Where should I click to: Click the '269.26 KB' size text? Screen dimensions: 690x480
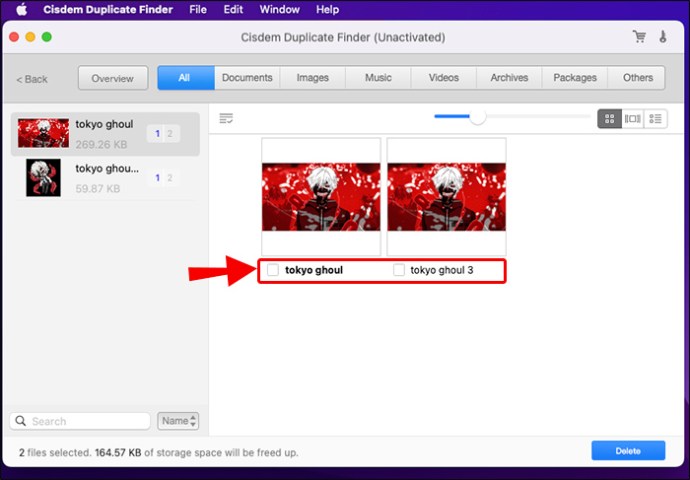tap(101, 144)
